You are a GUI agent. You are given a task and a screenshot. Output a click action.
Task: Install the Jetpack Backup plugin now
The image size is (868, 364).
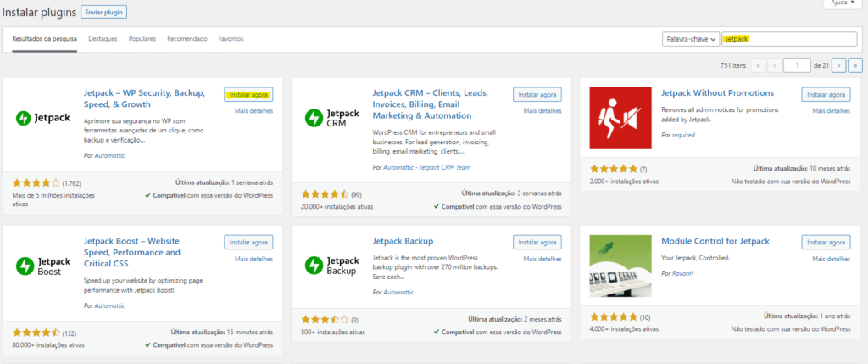(537, 242)
